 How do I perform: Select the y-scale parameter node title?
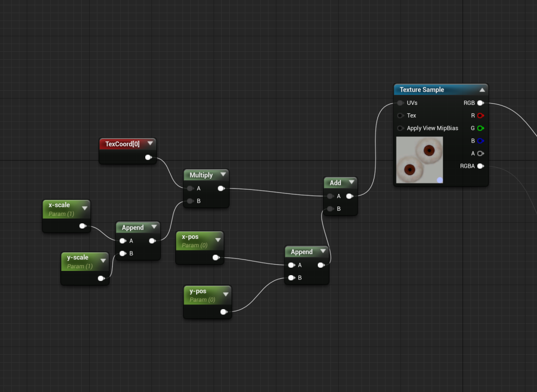click(x=77, y=257)
